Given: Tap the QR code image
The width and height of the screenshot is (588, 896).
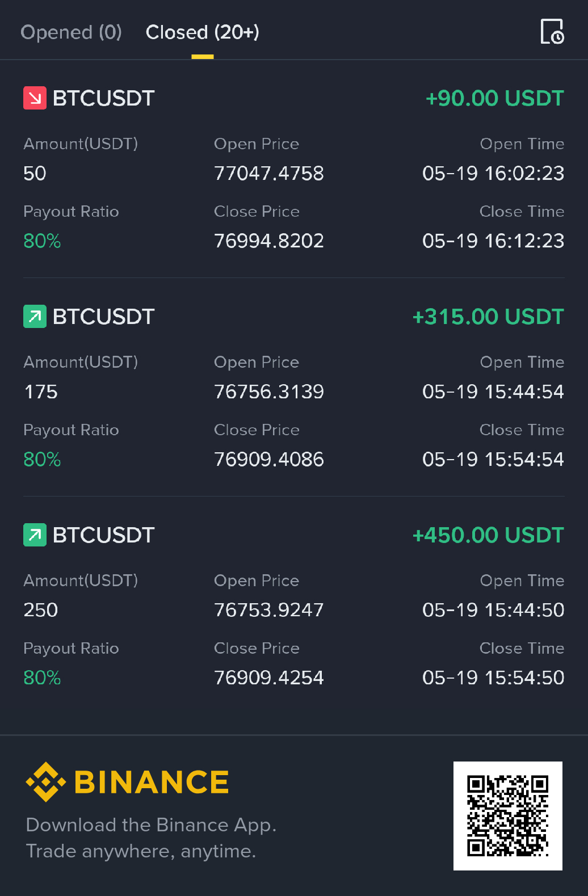Looking at the screenshot, I should [508, 816].
